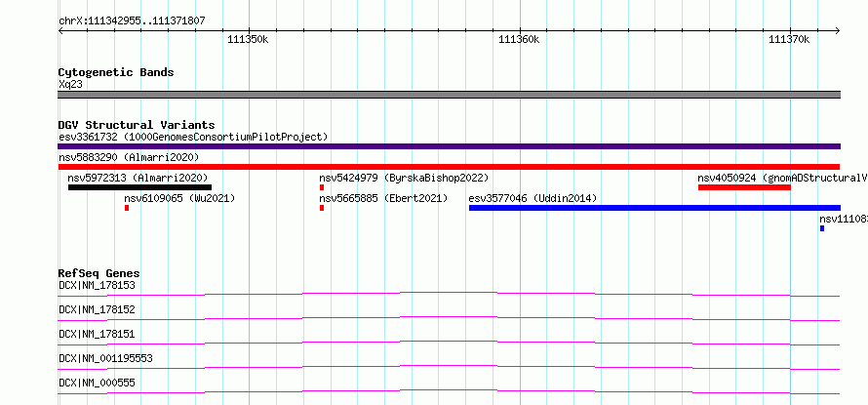Click the magenta line under DCX|NM_178153
This screenshot has width=868, height=405.
click(x=449, y=294)
